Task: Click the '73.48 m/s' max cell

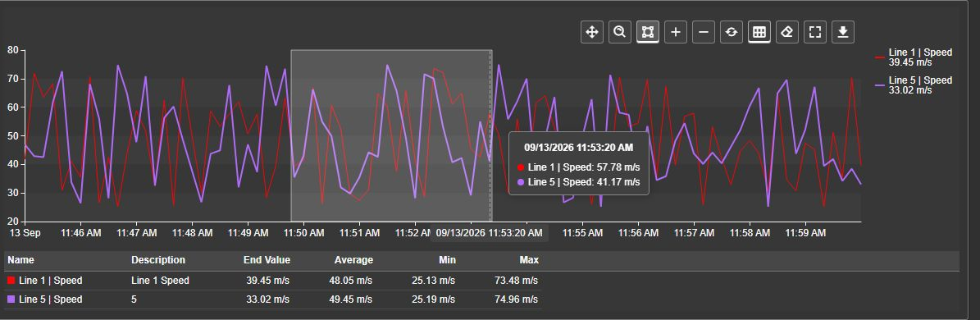Action: [x=517, y=281]
